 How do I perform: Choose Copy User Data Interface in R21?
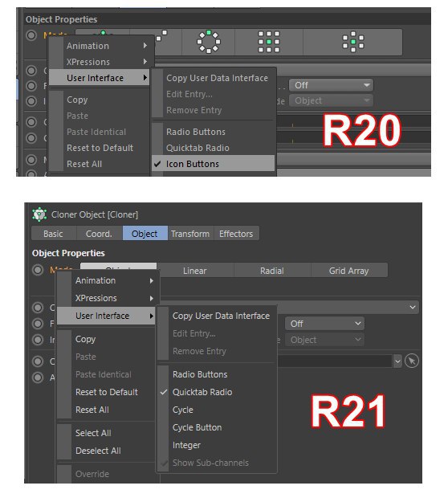click(x=217, y=316)
